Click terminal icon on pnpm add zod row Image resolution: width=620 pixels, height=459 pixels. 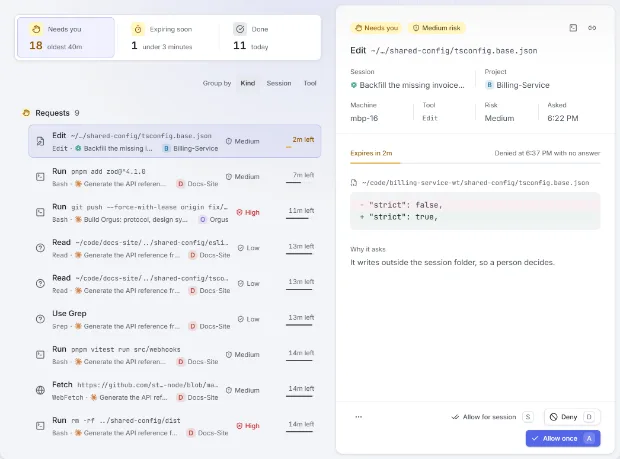40,177
